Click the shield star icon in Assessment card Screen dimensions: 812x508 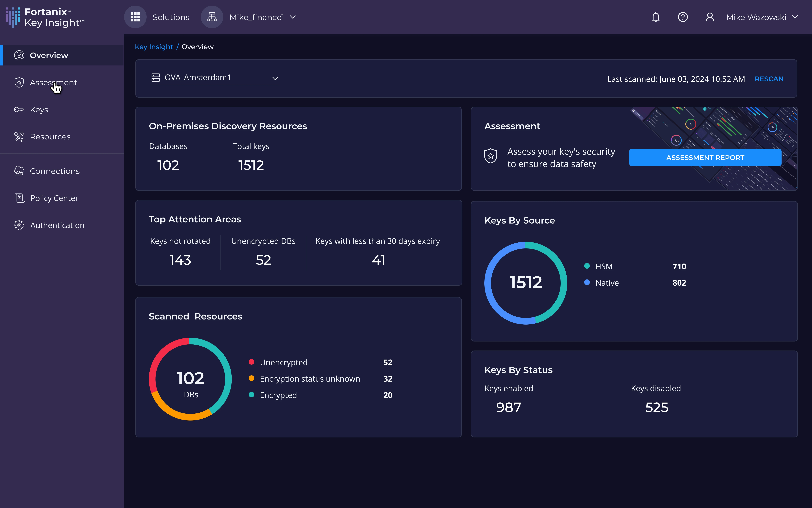(x=491, y=156)
